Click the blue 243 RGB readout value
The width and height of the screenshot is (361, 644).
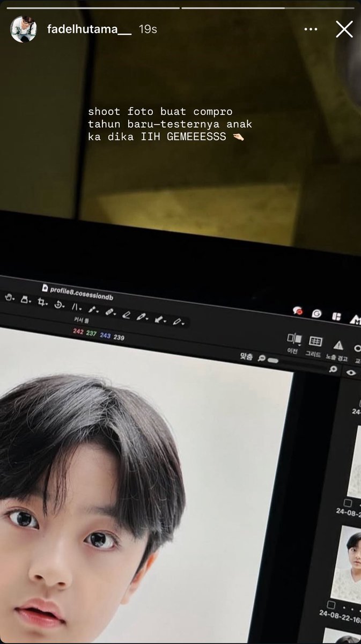[x=105, y=335]
